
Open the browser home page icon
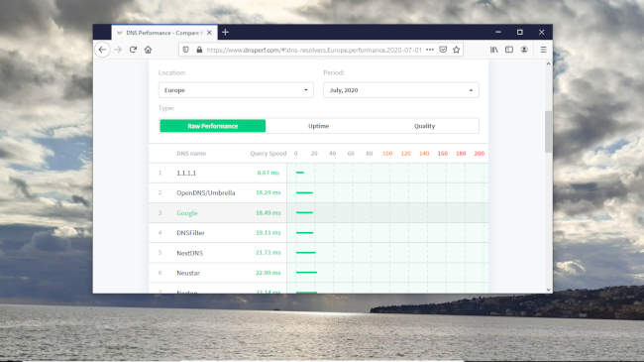click(x=148, y=50)
